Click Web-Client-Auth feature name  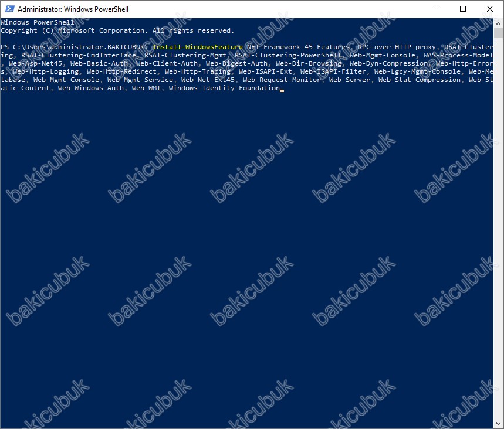[x=167, y=63]
